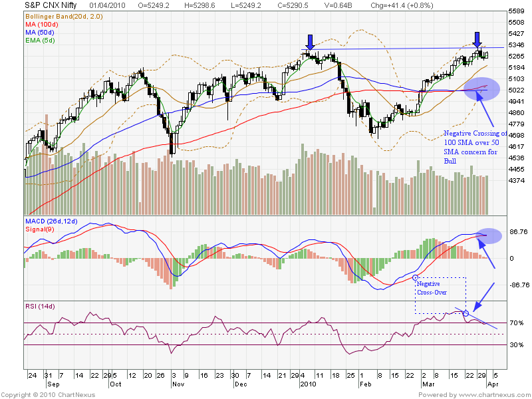Click the 86.76 MACD axis label
The width and height of the screenshot is (532, 399).
click(519, 232)
